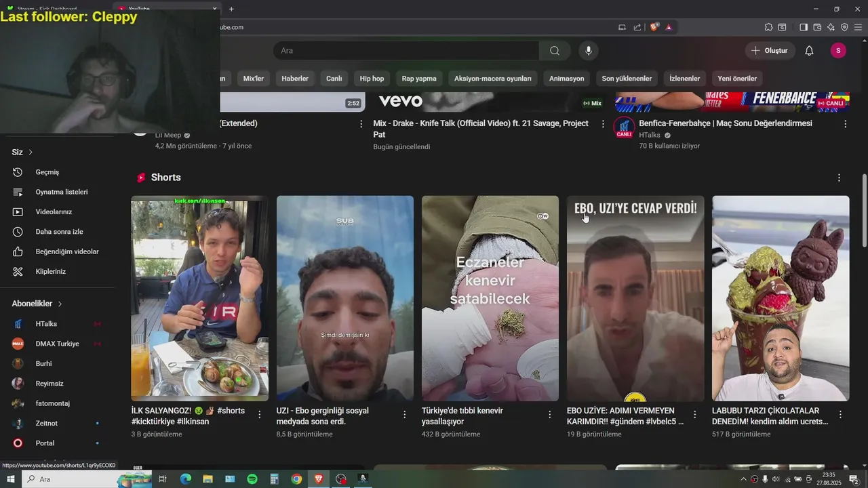This screenshot has height=488, width=868.
Task: Open Windows Start menu
Action: [x=10, y=479]
